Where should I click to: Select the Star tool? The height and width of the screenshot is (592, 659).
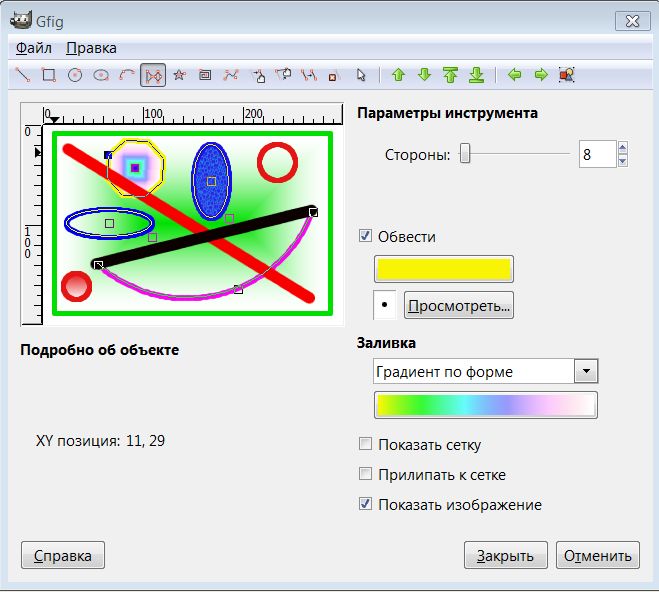click(x=179, y=75)
